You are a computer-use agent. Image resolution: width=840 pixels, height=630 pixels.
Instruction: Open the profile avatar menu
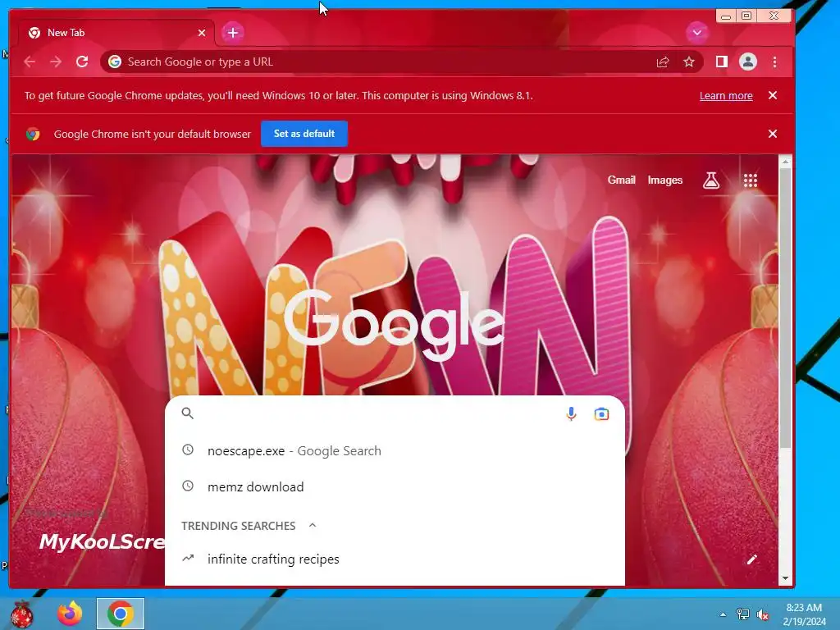748,62
